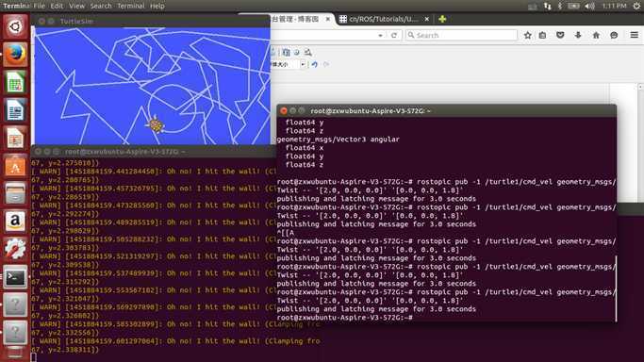Close the front terminal window
The image size is (644, 362).
coord(284,111)
